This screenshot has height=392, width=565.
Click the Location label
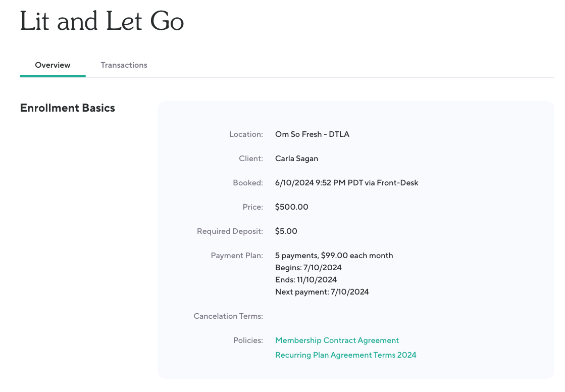[246, 134]
